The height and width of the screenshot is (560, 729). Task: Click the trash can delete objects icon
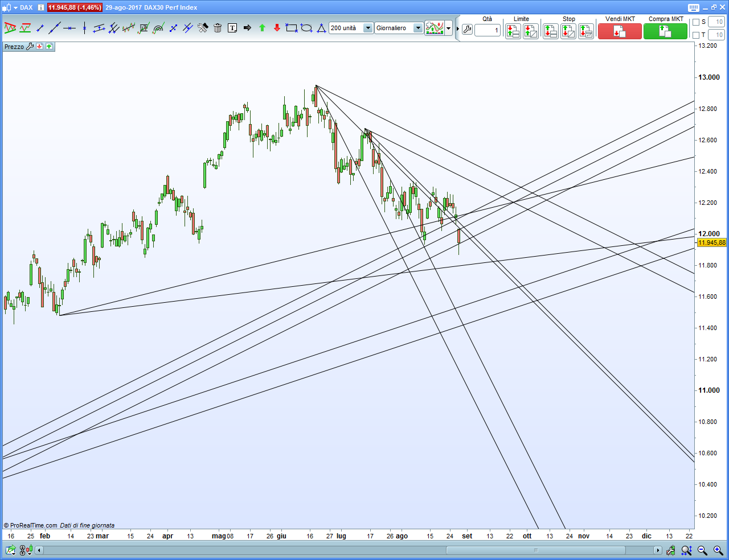click(x=218, y=28)
